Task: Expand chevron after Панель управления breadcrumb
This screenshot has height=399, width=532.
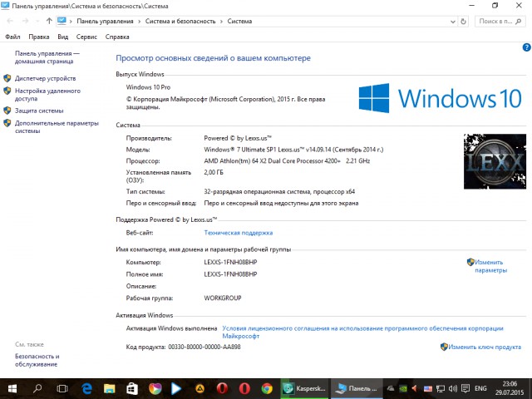Action: (140, 22)
